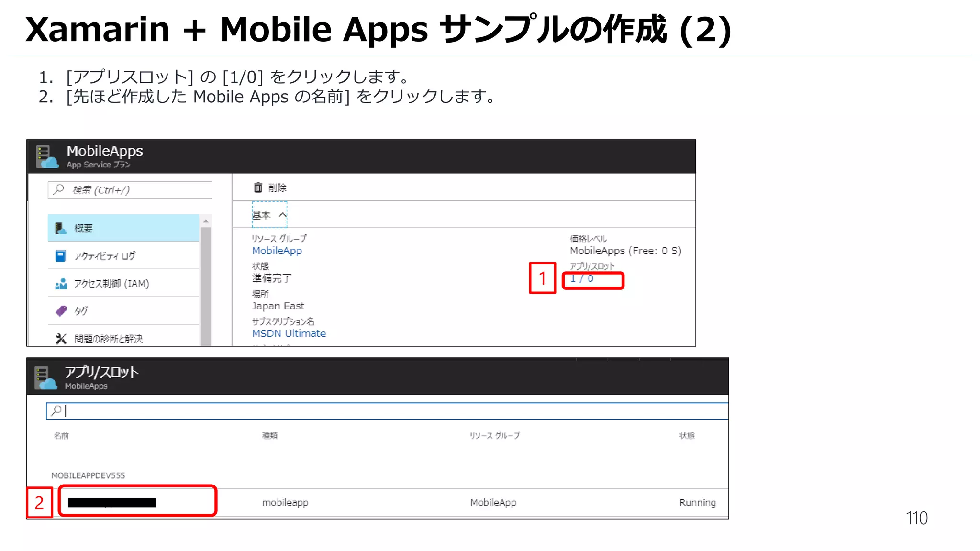Click the sidebar vertical scrollbar track
This screenshot has height=551, width=980.
(206, 286)
